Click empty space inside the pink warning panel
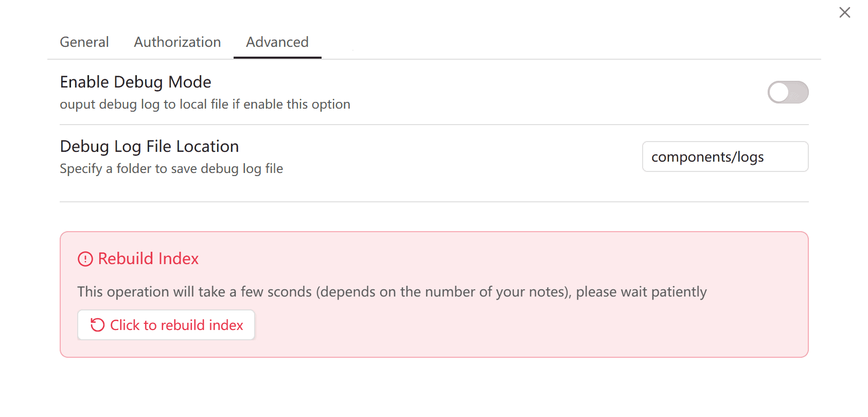 click(x=515, y=329)
